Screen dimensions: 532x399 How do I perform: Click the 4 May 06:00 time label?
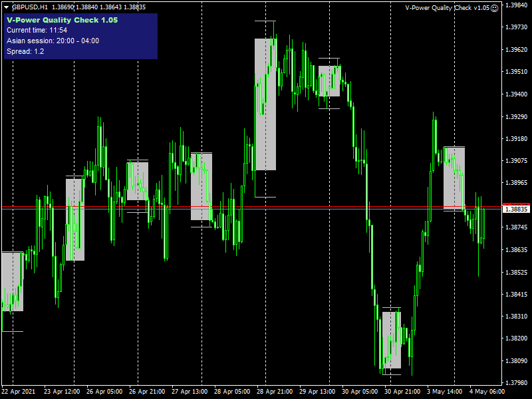pyautogui.click(x=485, y=391)
